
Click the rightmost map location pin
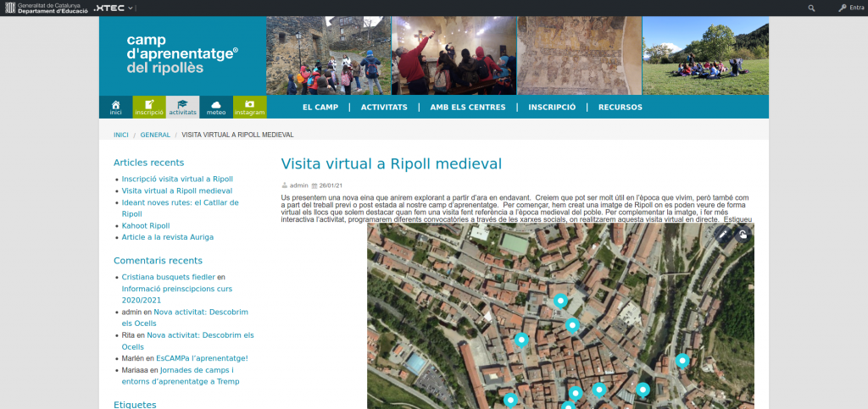click(682, 361)
